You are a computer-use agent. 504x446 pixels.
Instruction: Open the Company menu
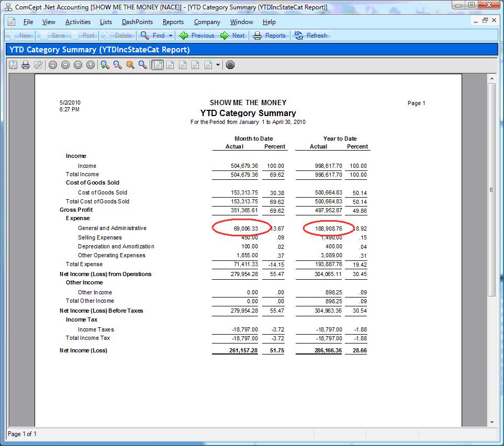pos(207,22)
